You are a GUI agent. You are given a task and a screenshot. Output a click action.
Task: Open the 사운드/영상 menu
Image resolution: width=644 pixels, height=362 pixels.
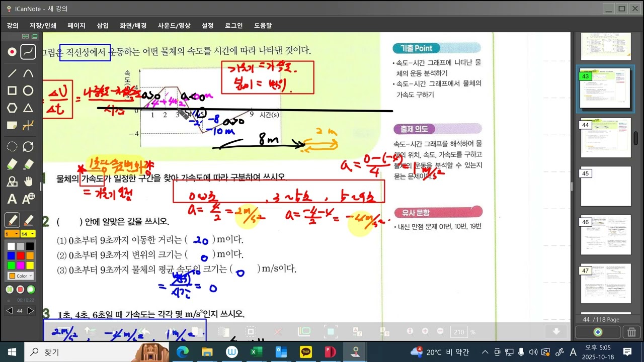[174, 26]
